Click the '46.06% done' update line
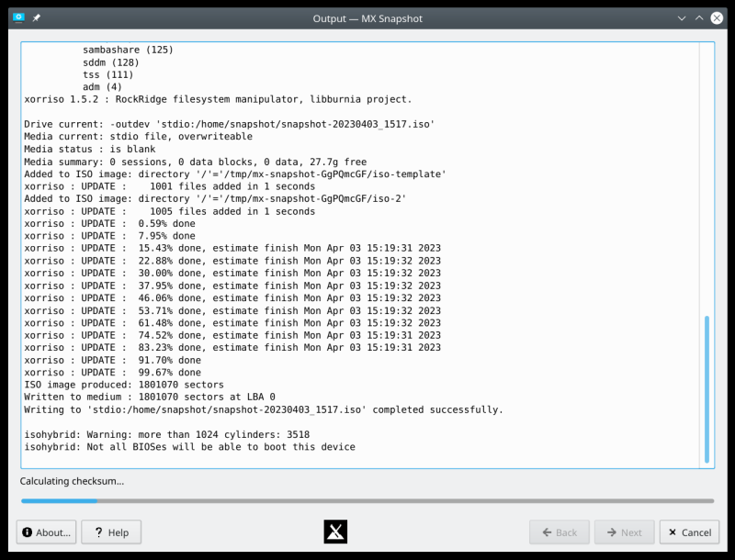Image resolution: width=735 pixels, height=560 pixels. pos(232,297)
